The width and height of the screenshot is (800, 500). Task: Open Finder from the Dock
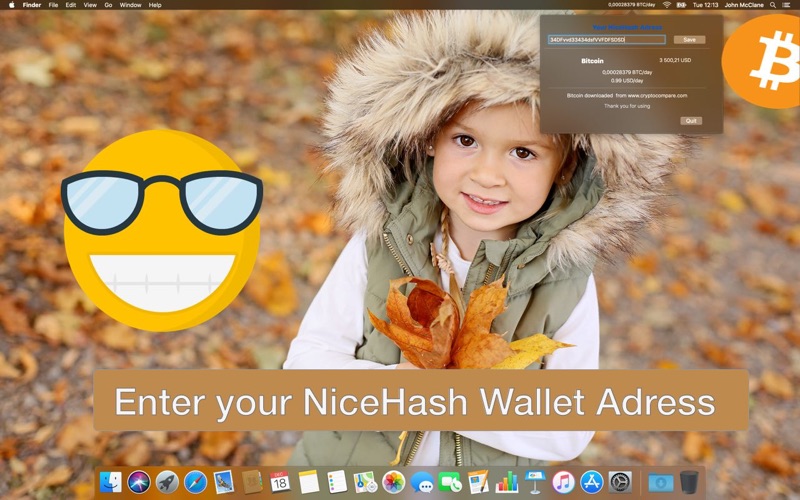[x=111, y=482]
